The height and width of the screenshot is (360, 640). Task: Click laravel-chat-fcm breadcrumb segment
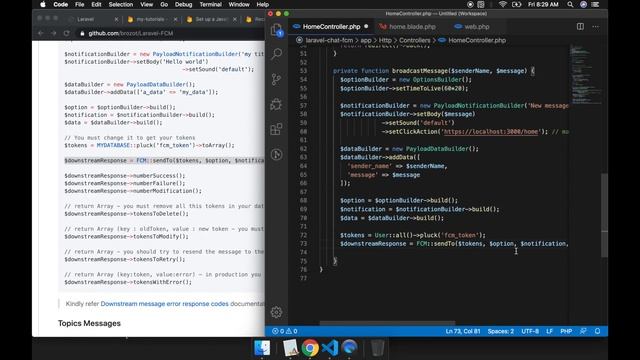pyautogui.click(x=329, y=40)
